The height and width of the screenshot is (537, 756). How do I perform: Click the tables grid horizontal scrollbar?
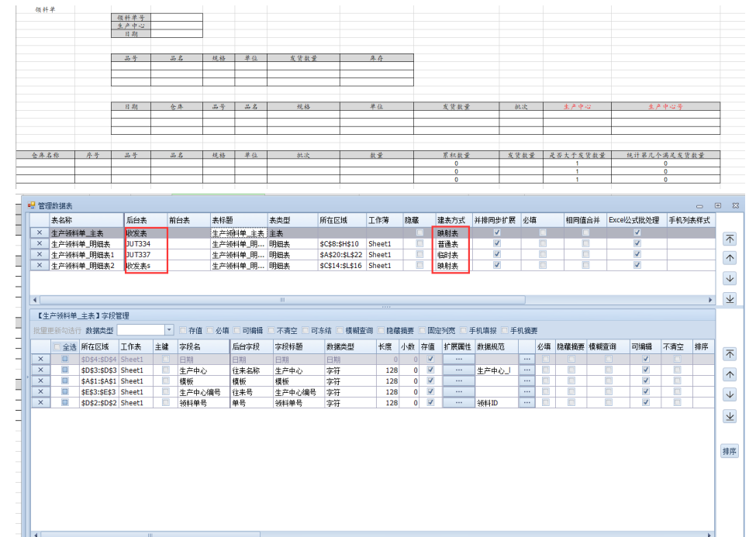coord(372,299)
